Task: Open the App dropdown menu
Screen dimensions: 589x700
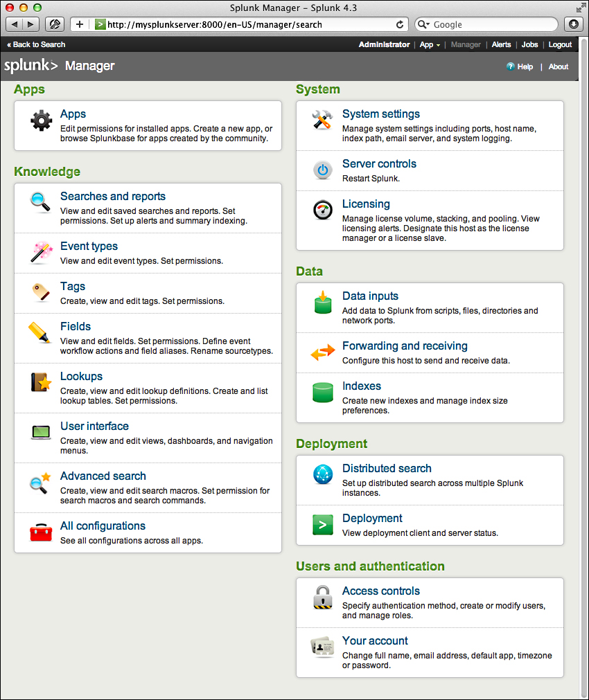Action: [x=430, y=44]
